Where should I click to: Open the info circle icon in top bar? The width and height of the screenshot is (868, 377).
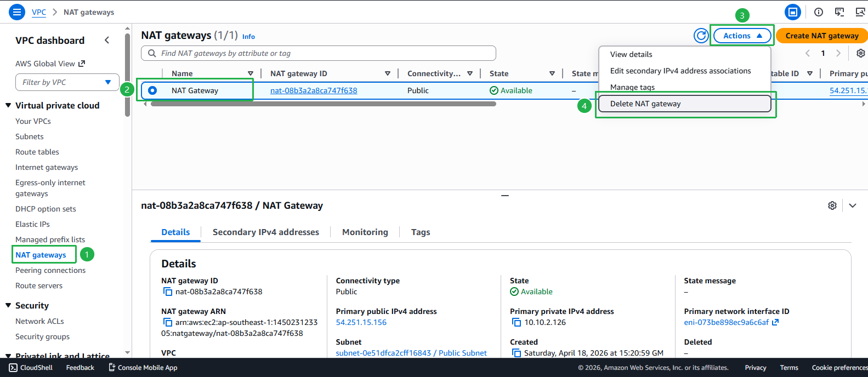point(819,12)
